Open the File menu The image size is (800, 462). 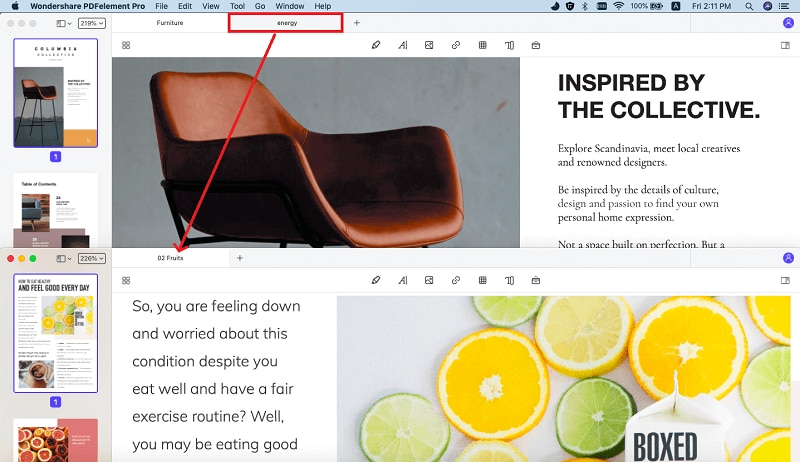(x=161, y=6)
